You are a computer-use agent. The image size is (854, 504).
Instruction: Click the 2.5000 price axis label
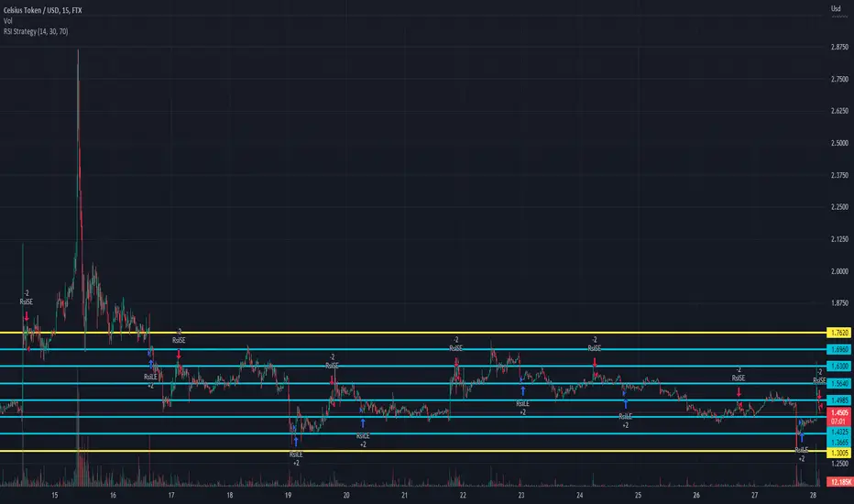(x=839, y=143)
